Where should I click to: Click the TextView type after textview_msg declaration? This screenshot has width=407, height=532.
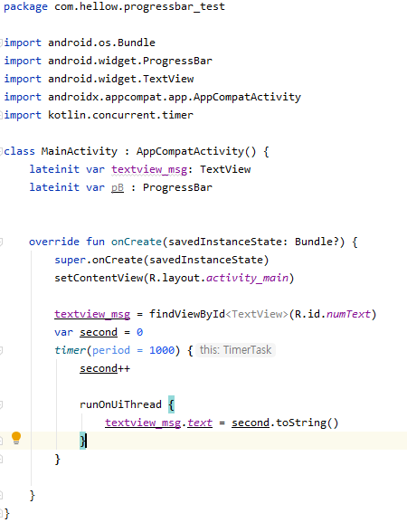225,169
